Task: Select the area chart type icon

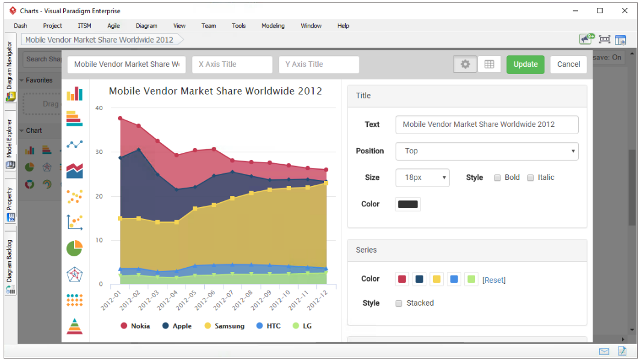Action: (75, 170)
